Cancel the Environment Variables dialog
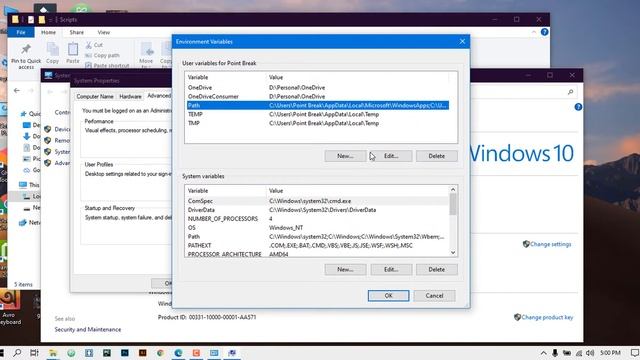 pyautogui.click(x=434, y=296)
